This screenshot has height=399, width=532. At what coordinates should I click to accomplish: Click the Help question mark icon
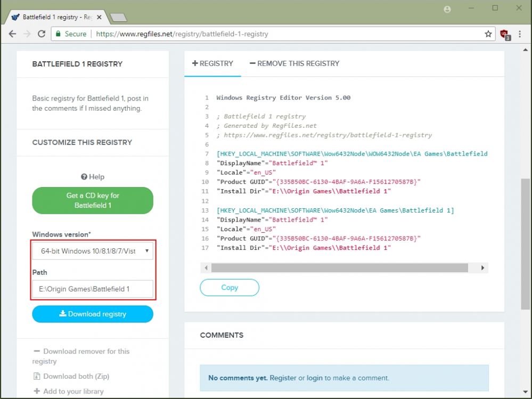coord(84,177)
